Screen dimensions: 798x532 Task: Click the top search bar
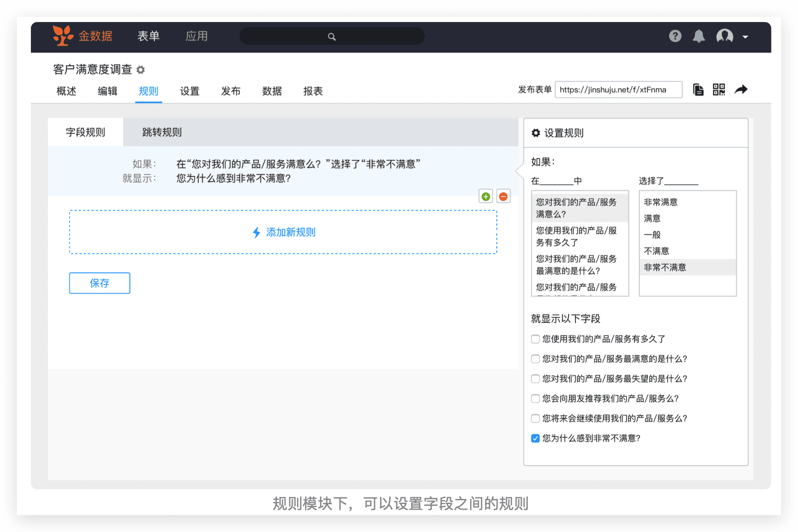point(332,36)
